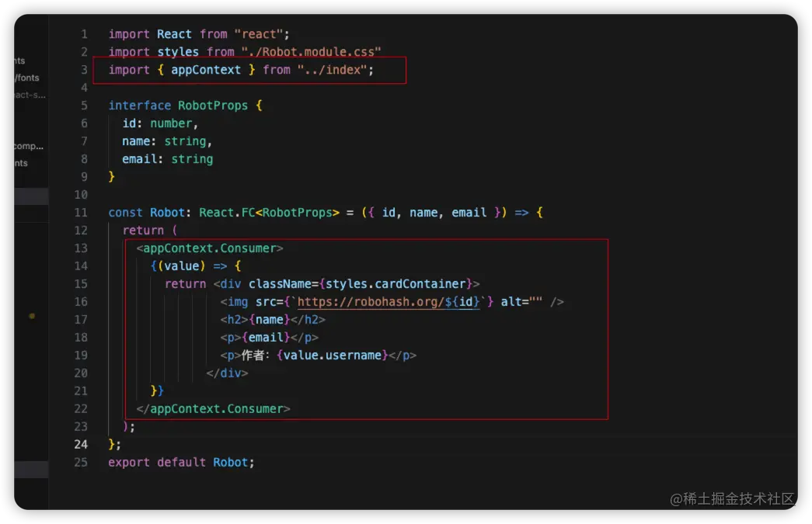Select the "comp..." item in the sidebar
Viewport: 812px width, 524px height.
point(29,147)
